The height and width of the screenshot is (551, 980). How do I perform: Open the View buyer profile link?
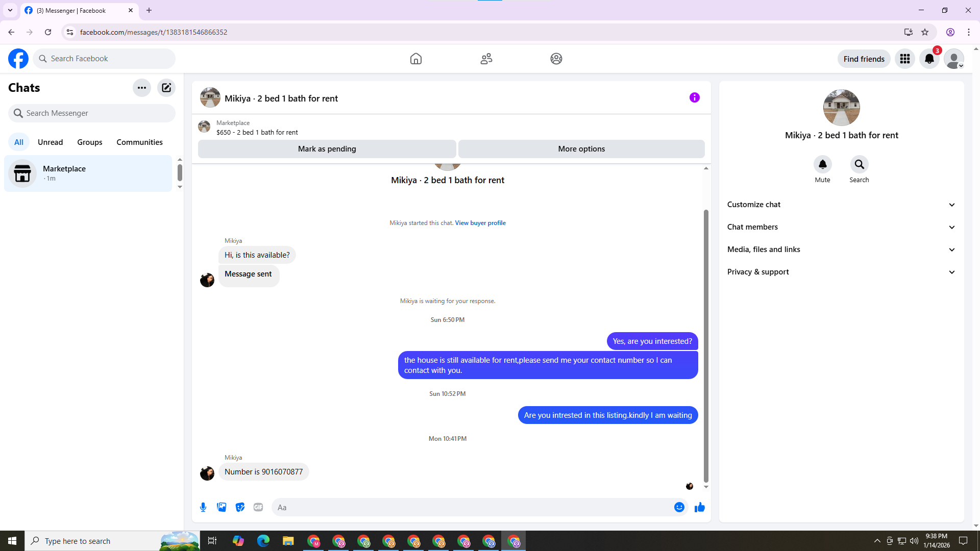pos(480,223)
